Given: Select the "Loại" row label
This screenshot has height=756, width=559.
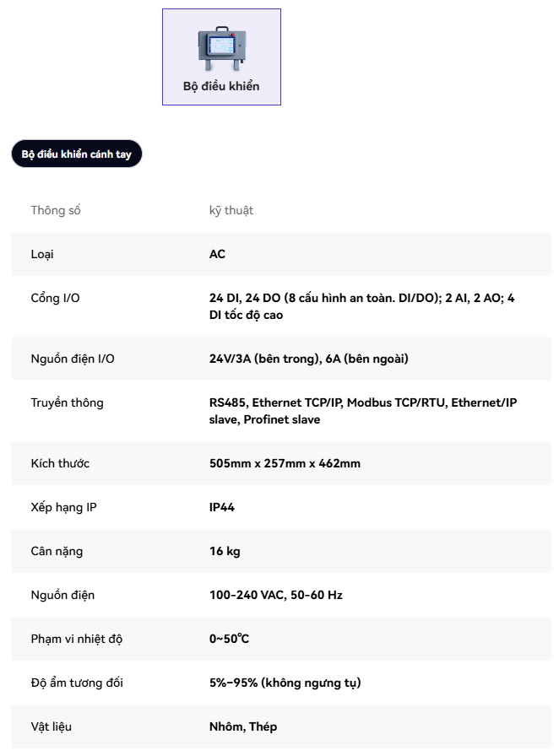Looking at the screenshot, I should (x=42, y=254).
